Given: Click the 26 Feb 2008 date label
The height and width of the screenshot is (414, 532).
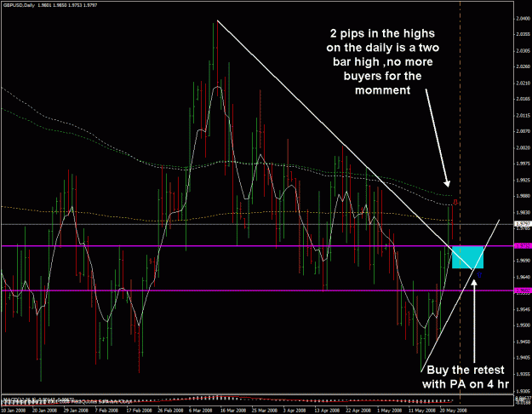Looking at the screenshot, I should pyautogui.click(x=170, y=411).
